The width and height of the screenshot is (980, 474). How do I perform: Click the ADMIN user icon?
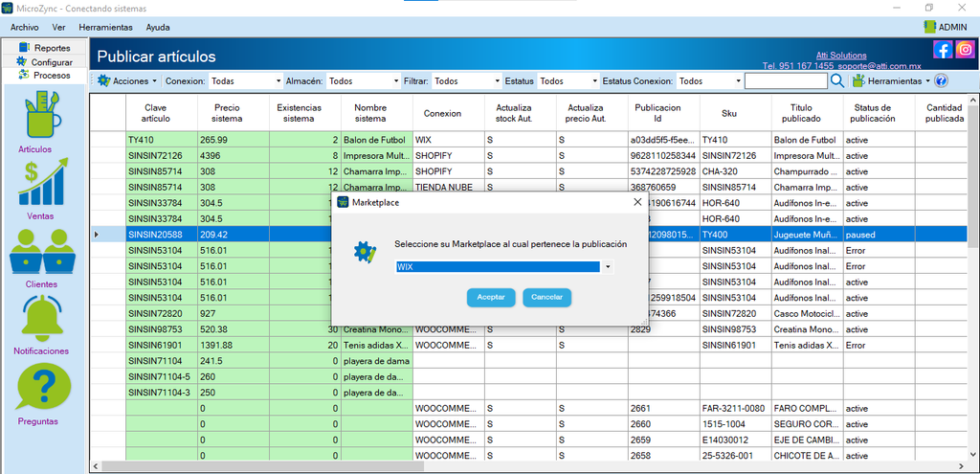tap(930, 27)
